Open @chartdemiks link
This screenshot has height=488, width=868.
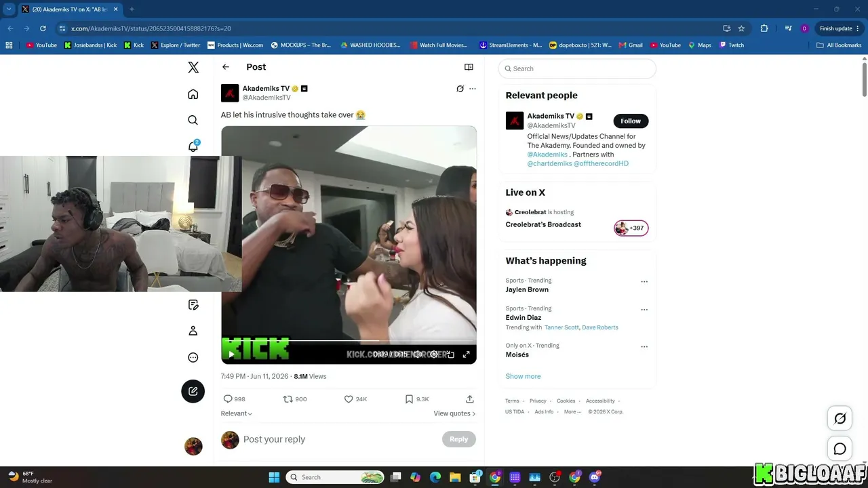(550, 163)
